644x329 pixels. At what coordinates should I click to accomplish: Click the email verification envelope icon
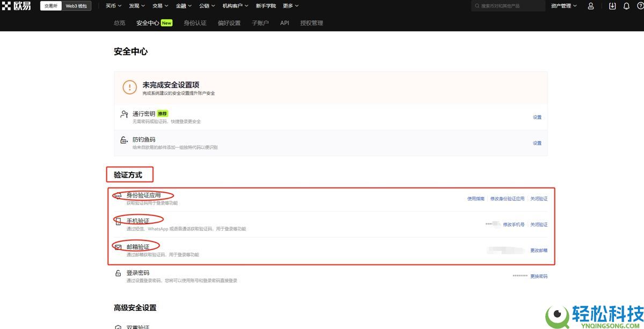(x=119, y=247)
